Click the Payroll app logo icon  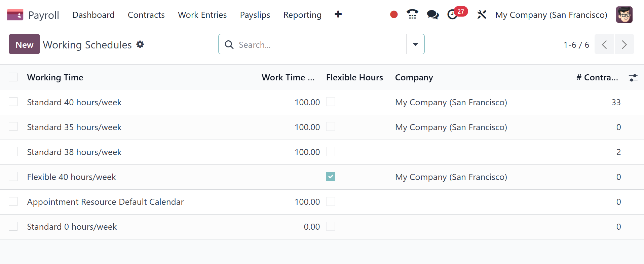pyautogui.click(x=15, y=15)
